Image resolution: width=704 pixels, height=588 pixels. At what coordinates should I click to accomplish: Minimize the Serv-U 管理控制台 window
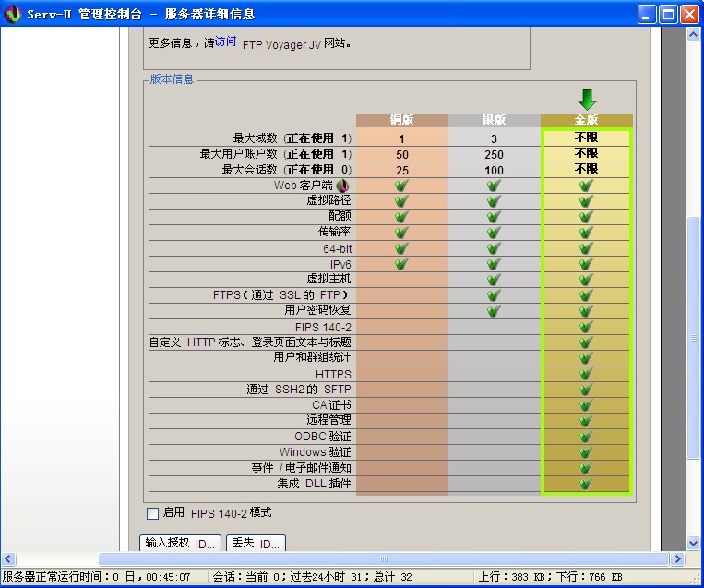pos(647,15)
